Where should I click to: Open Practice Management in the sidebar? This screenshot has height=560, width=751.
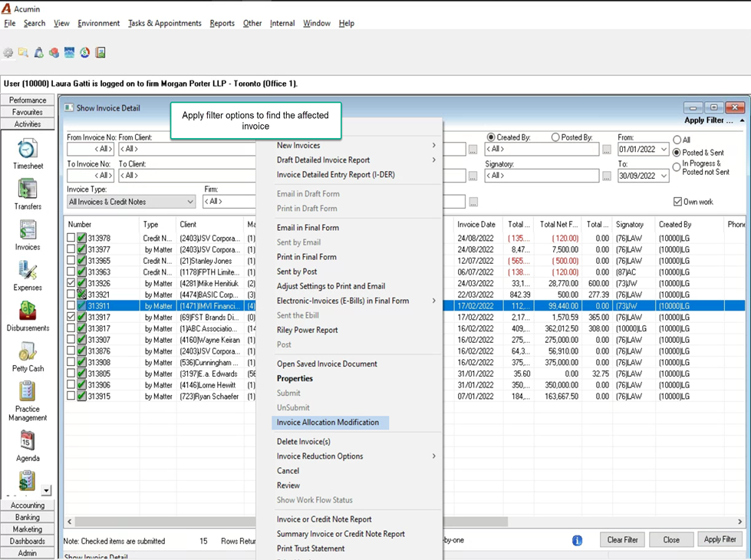click(x=28, y=401)
